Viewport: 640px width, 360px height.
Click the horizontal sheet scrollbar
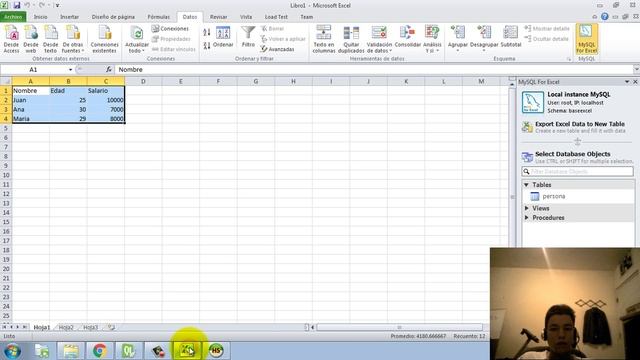pos(400,327)
